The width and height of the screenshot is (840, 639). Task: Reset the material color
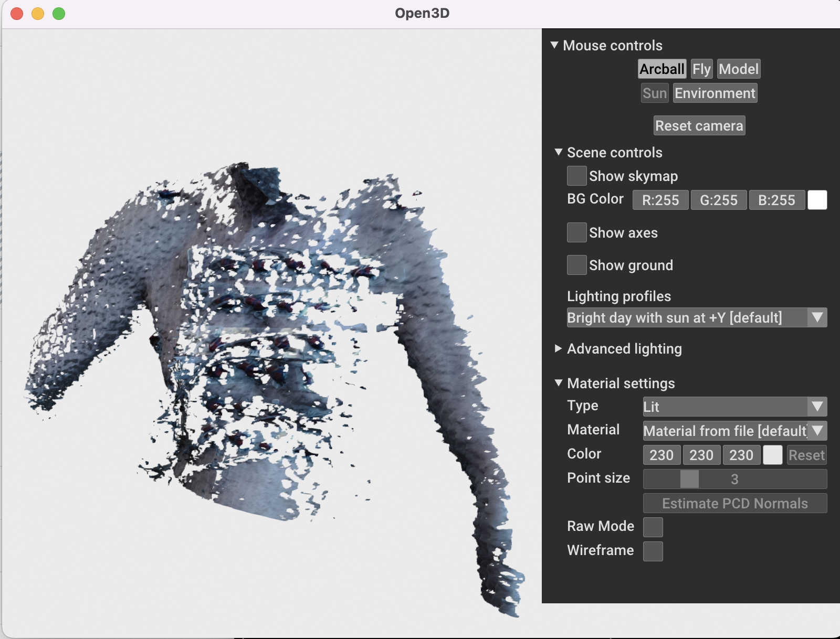pos(806,455)
